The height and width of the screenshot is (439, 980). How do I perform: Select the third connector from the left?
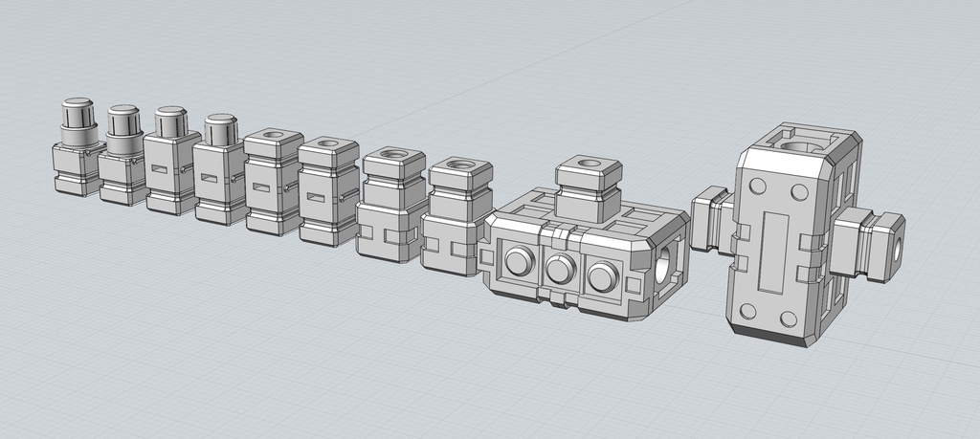pyautogui.click(x=172, y=161)
